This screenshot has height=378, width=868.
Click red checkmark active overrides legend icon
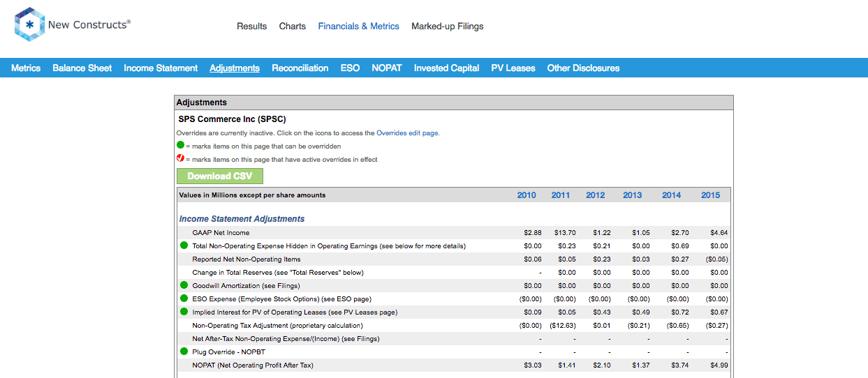(x=180, y=159)
